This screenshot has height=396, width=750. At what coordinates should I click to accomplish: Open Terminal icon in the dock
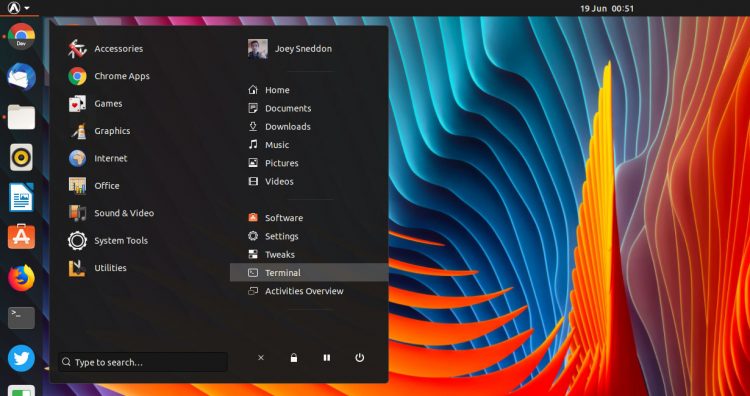(x=21, y=318)
